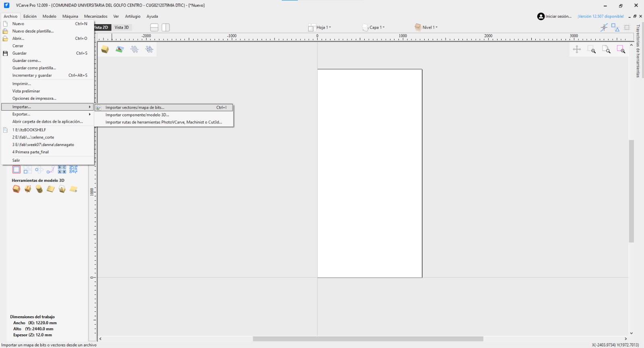Click the slice 3D model tool
The height and width of the screenshot is (348, 644).
click(28, 189)
